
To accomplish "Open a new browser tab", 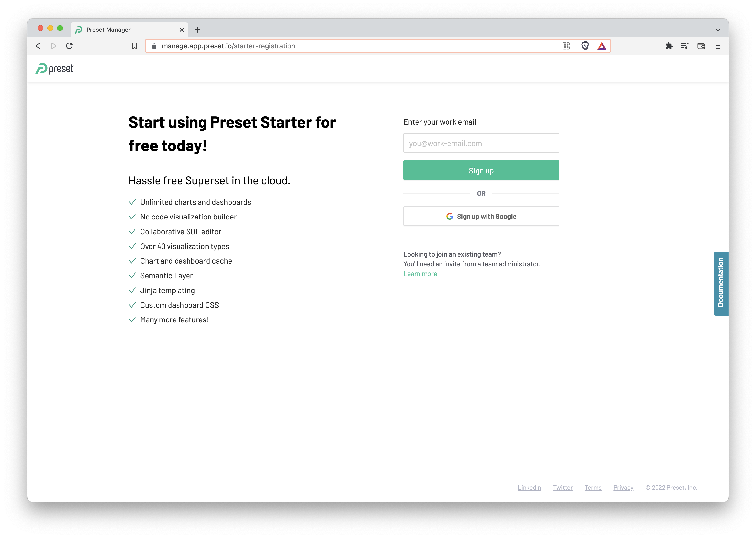I will [x=198, y=30].
